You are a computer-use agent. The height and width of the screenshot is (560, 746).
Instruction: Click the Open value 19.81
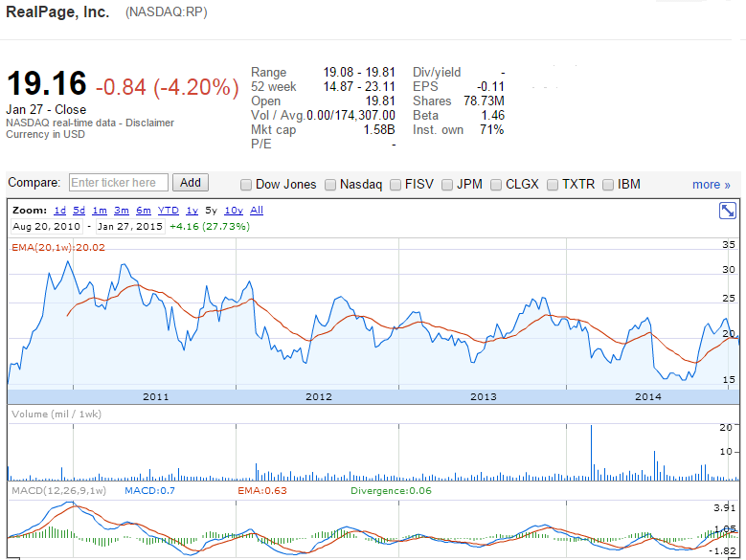point(380,101)
